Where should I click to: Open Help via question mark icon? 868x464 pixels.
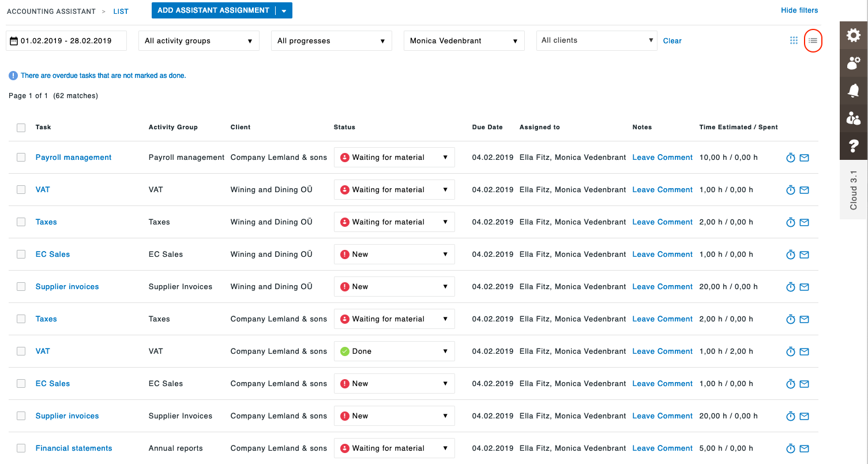[x=854, y=146]
